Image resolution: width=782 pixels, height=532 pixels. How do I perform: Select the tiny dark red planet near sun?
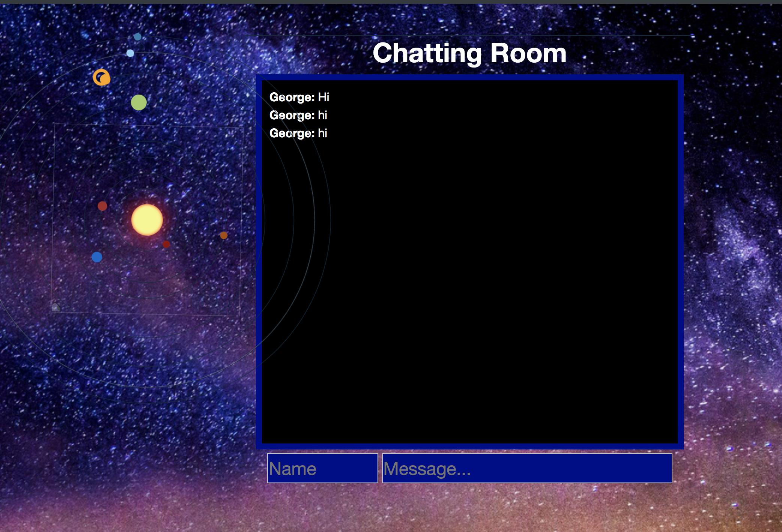point(166,245)
